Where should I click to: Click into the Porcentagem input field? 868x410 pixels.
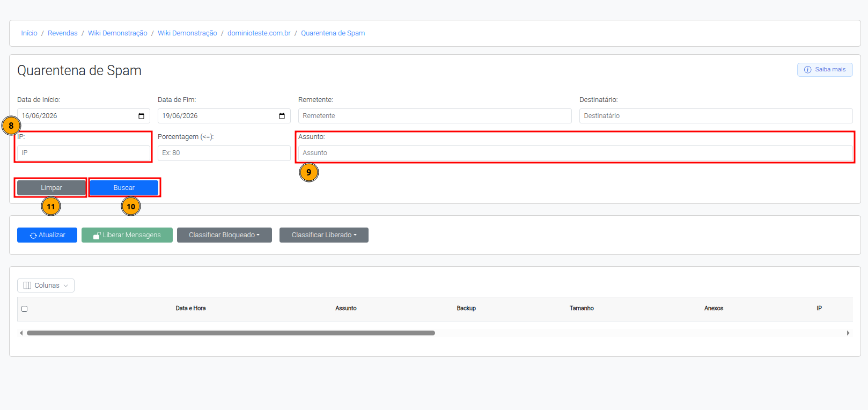coord(224,153)
